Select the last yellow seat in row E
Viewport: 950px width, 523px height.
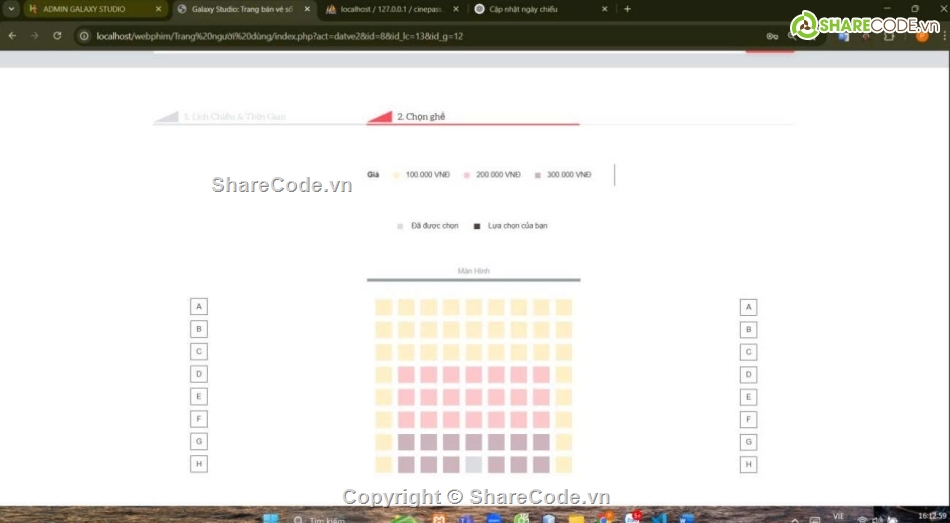tap(563, 397)
